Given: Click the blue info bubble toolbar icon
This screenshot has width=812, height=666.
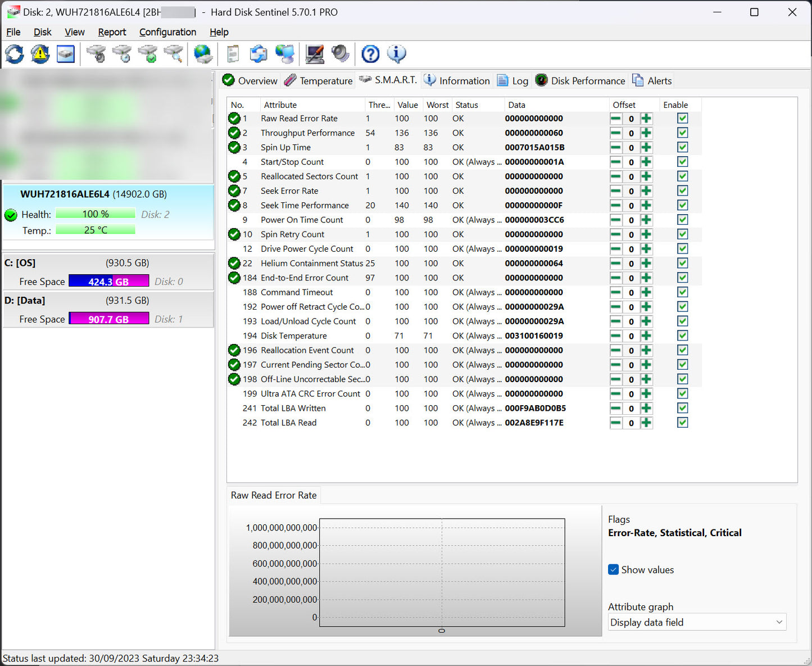Looking at the screenshot, I should [396, 55].
